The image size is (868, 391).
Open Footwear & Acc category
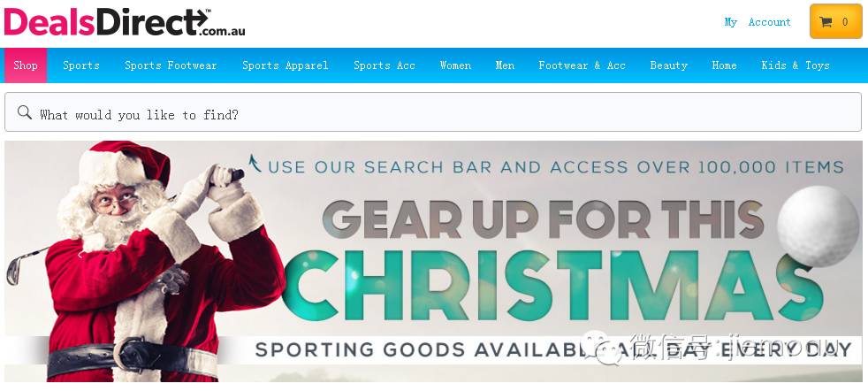582,65
